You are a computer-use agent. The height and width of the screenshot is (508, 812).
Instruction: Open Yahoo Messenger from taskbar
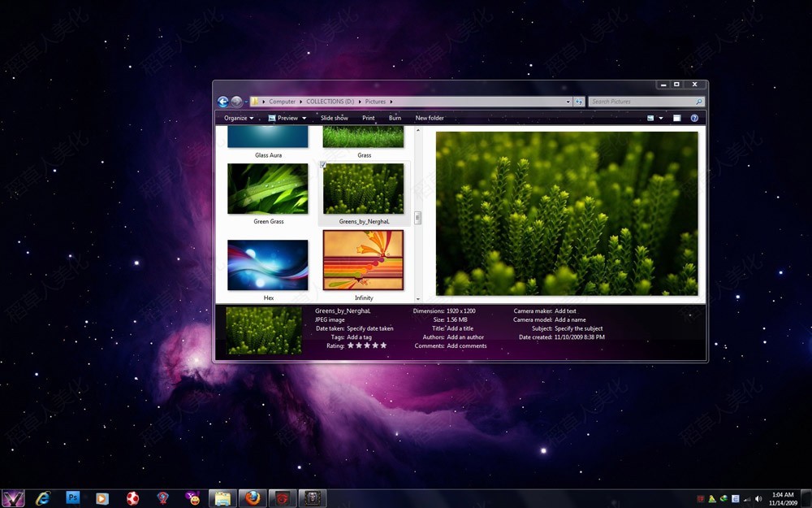[x=192, y=499]
